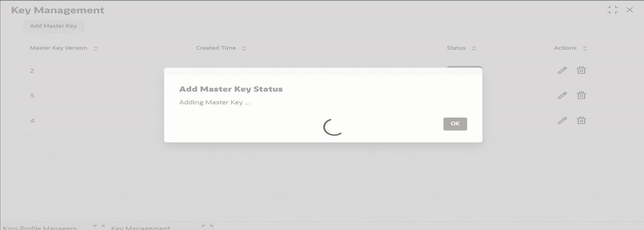Close the Key Management window
Viewport: 644px width, 230px height.
629,10
